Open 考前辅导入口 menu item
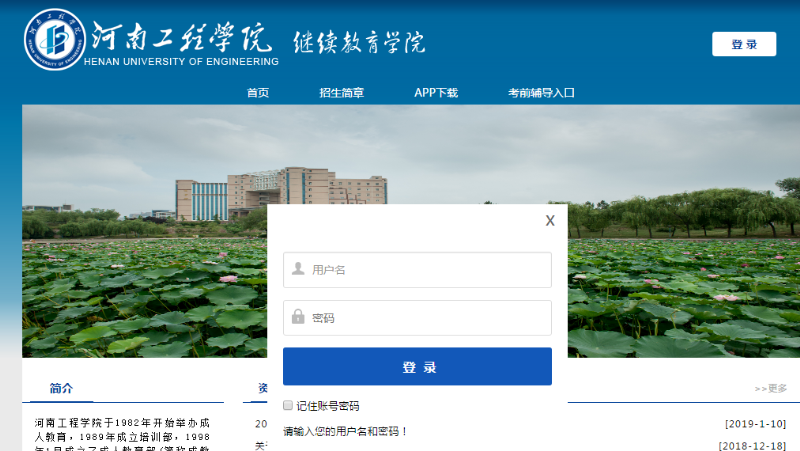This screenshot has width=800, height=451. point(541,92)
